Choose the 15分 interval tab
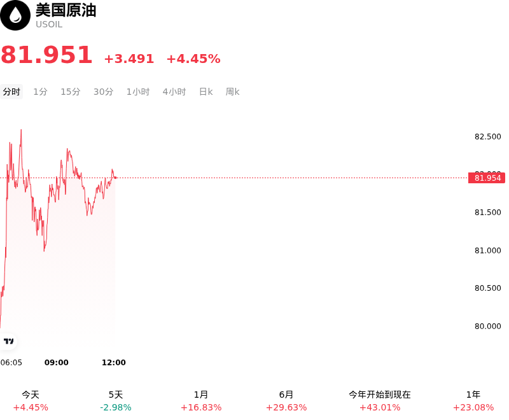Screen dimensions: 509x420 coord(71,92)
